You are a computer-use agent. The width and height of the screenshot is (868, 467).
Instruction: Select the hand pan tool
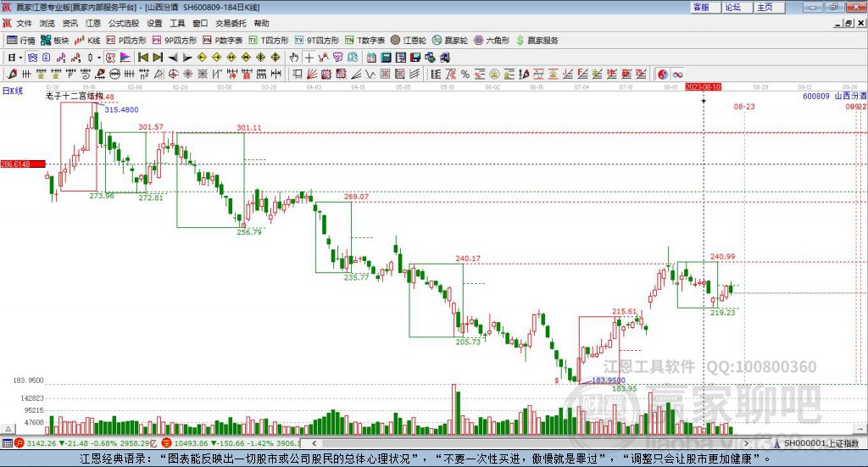[x=294, y=58]
